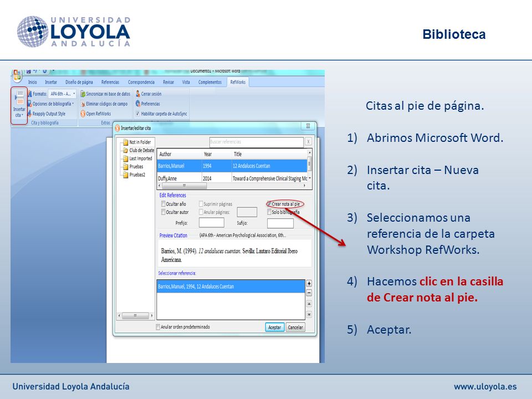Click reference list vertical scrollbar thumb
The width and height of the screenshot is (532, 399).
pyautogui.click(x=309, y=165)
